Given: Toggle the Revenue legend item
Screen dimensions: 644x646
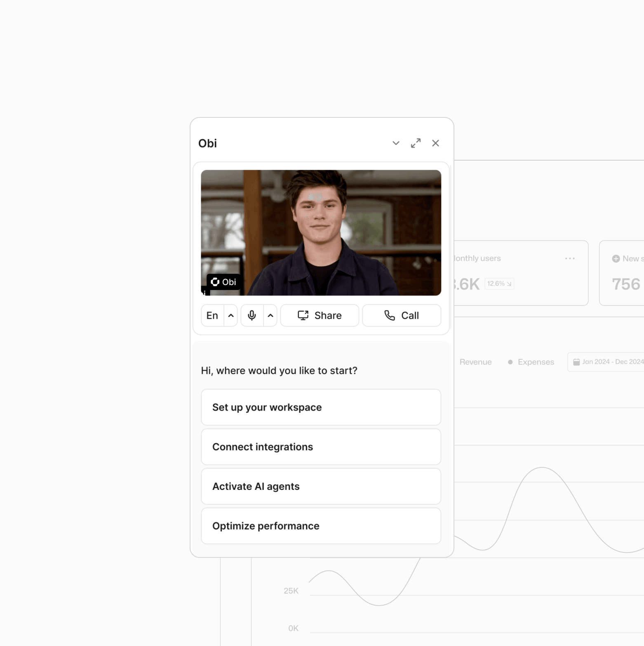Looking at the screenshot, I should 475,362.
